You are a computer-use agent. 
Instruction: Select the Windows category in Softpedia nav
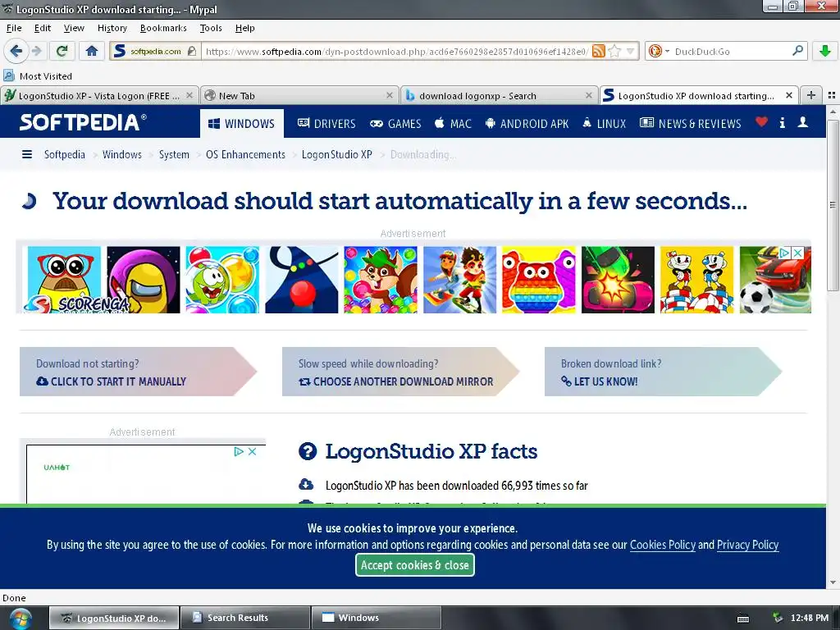click(242, 123)
